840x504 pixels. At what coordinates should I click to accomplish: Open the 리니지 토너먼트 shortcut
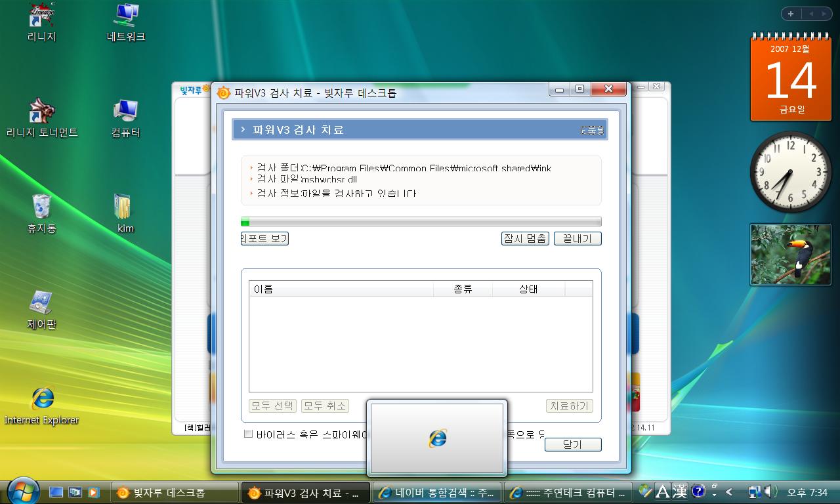(42, 119)
